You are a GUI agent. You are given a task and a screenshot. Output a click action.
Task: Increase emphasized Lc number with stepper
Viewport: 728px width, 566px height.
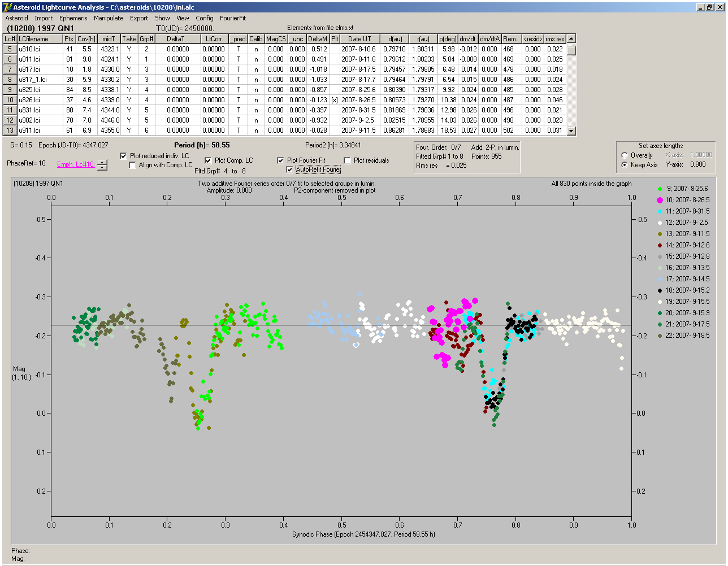pos(102,162)
